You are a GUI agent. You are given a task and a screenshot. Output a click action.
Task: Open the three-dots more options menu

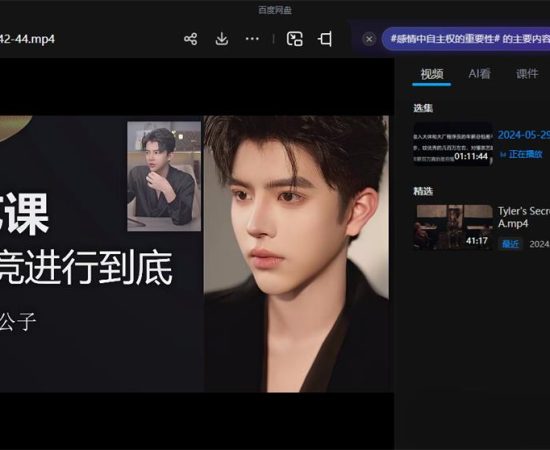click(252, 39)
